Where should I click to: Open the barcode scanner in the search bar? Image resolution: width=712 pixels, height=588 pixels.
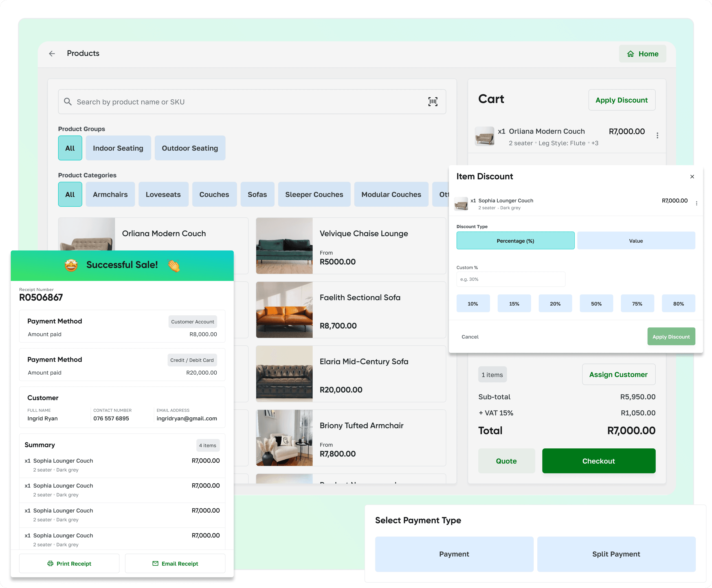433,102
